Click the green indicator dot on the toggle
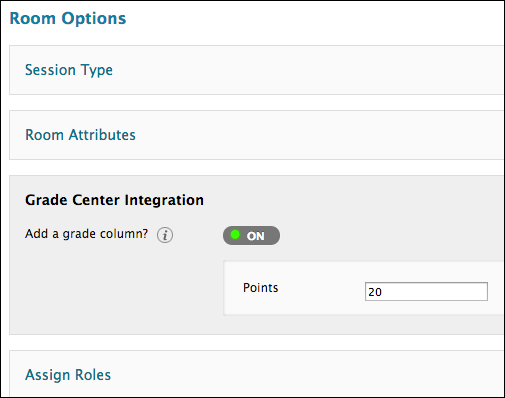 [235, 235]
